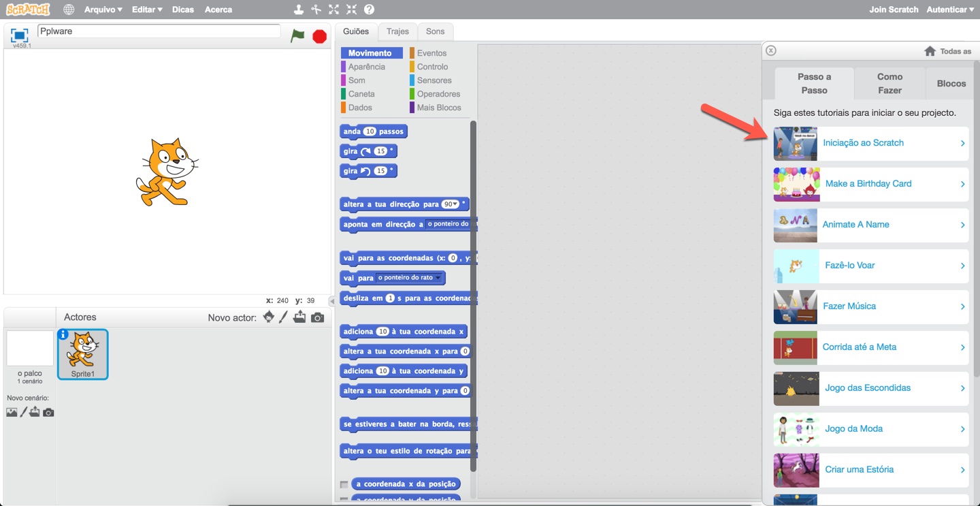Paint a new backdrop
The image size is (980, 506).
(23, 411)
